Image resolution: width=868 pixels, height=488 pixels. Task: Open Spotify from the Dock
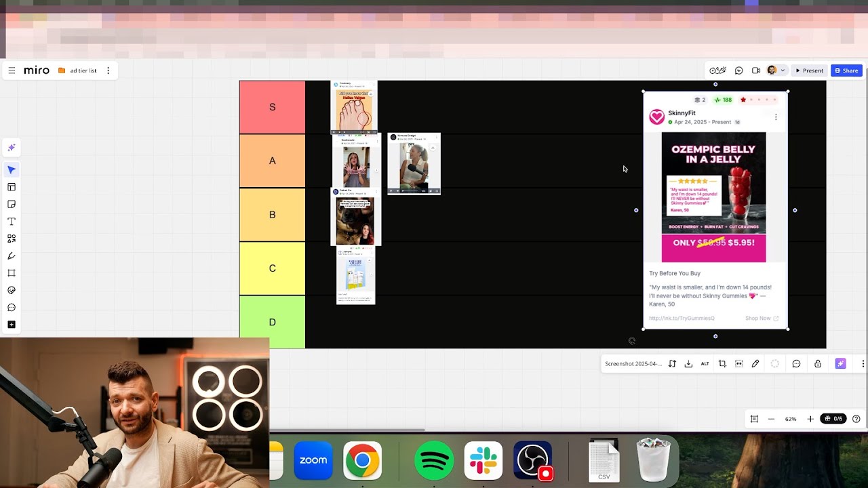tap(434, 461)
